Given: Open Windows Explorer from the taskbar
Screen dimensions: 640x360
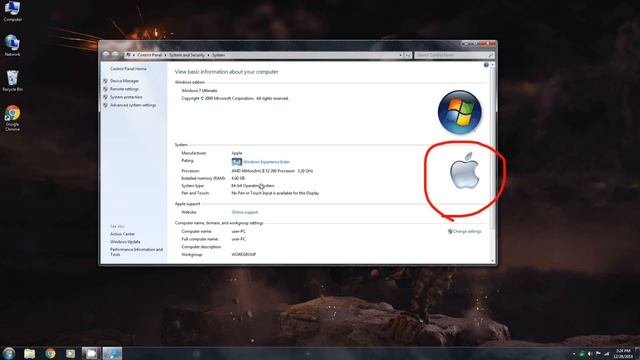Looking at the screenshot, I should click(29, 353).
